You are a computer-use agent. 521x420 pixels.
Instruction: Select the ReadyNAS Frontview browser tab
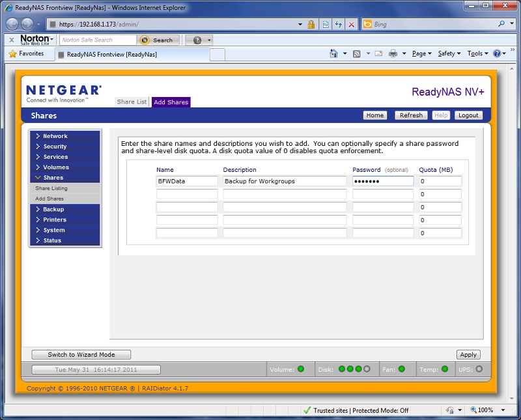(x=132, y=54)
